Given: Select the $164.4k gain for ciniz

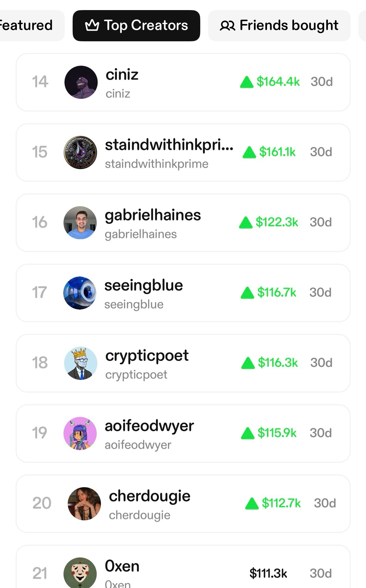Looking at the screenshot, I should (x=278, y=82).
